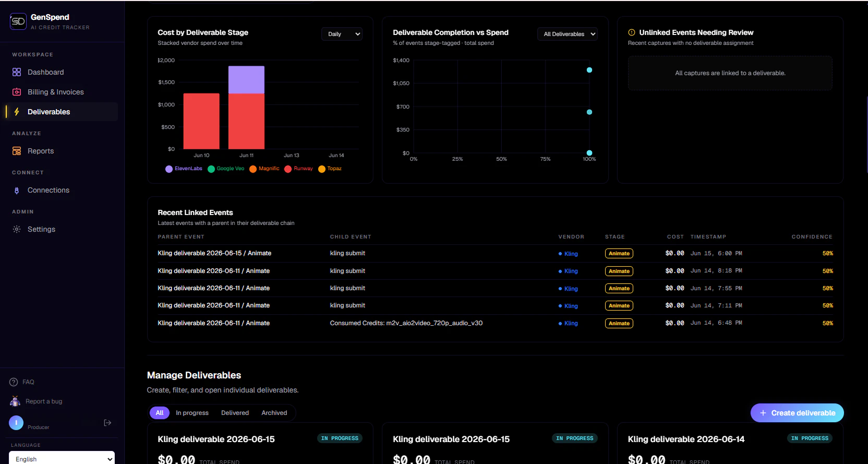The width and height of the screenshot is (868, 464).
Task: Open the GenSpend logo icon
Action: 18,21
